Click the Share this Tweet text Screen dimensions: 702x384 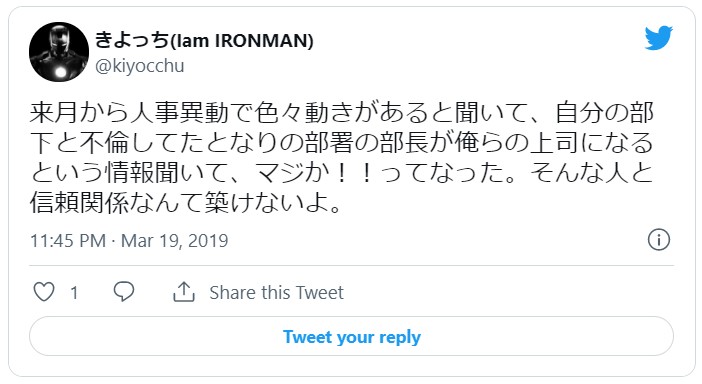(x=276, y=293)
